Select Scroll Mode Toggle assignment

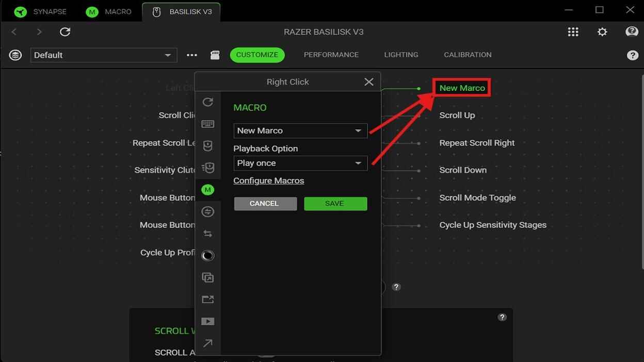point(477,198)
